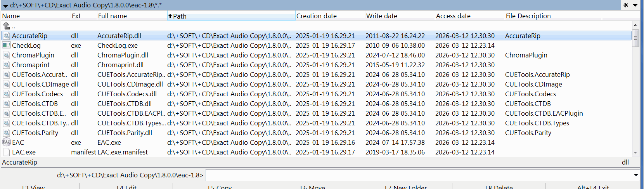Click the EAC application icon
Screen dimensions: 644x189
7,142
